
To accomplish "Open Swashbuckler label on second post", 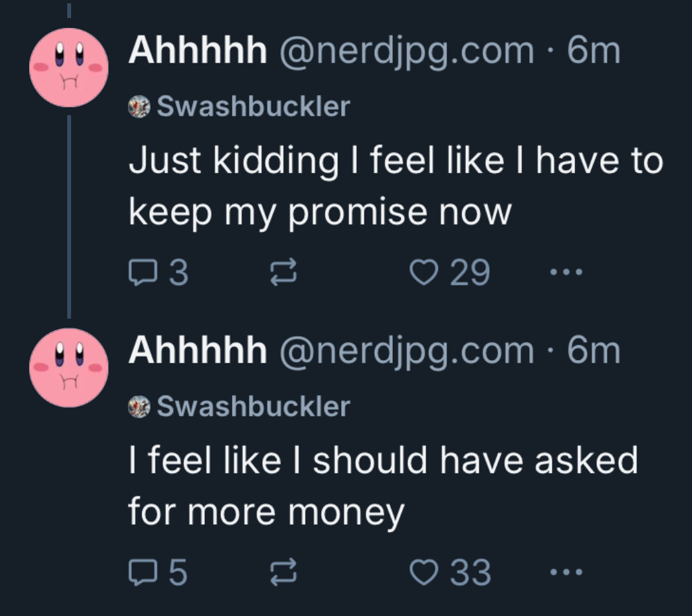I will [x=254, y=407].
